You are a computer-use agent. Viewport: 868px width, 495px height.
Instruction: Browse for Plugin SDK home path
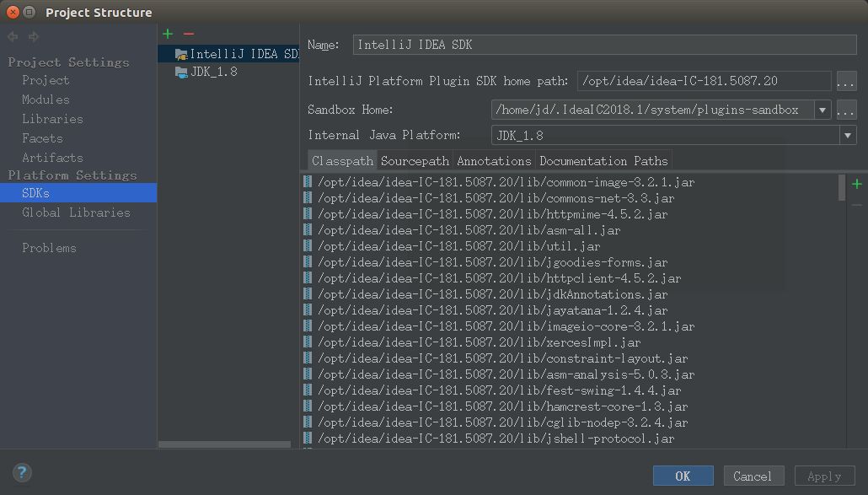pyautogui.click(x=846, y=82)
